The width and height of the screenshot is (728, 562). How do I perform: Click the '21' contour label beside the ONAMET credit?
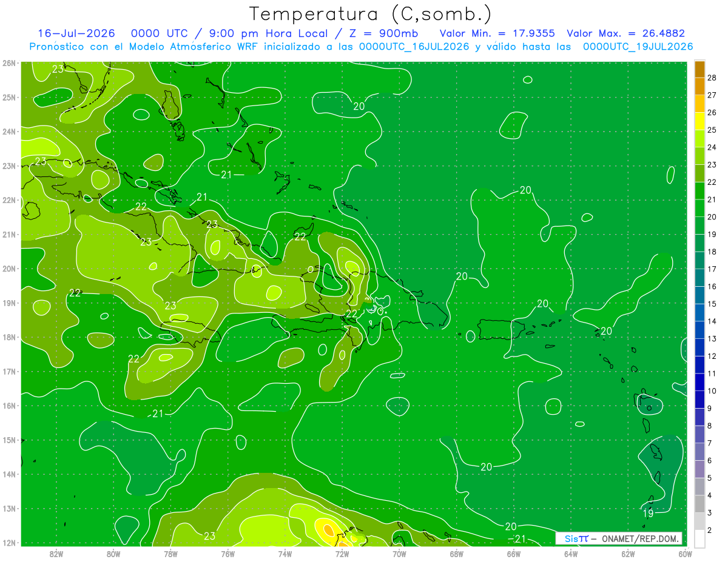click(520, 538)
